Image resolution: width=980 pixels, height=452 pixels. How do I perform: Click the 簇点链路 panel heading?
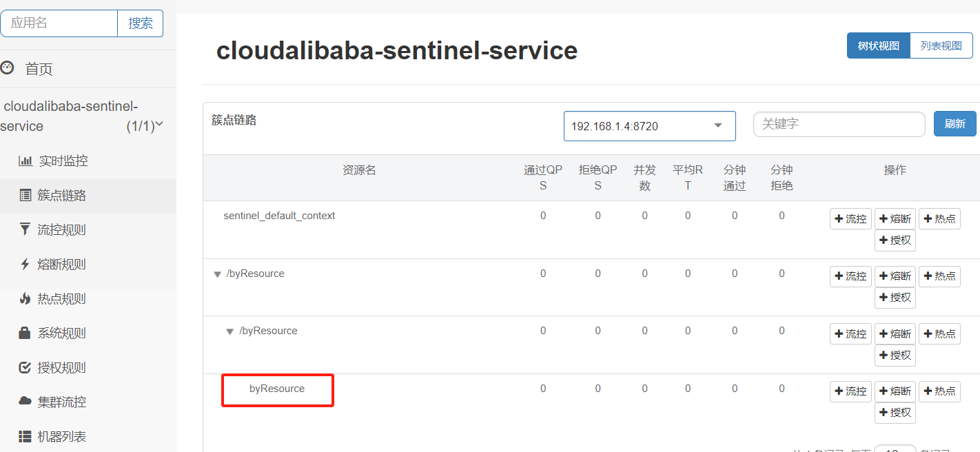[234, 120]
